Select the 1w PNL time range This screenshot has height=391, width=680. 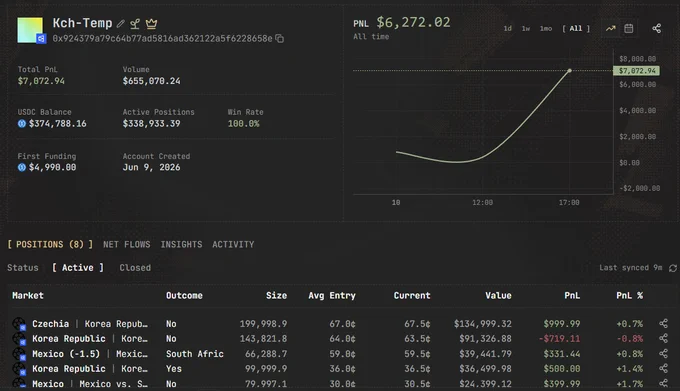tap(526, 29)
